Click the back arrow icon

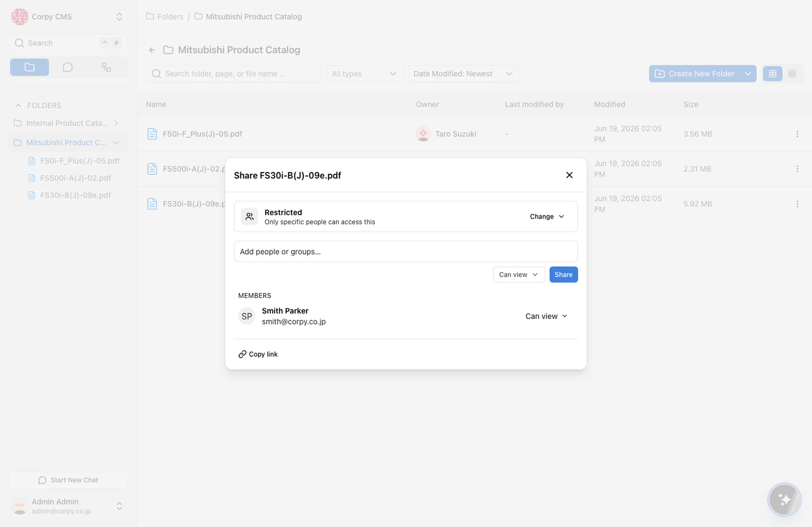pos(152,50)
